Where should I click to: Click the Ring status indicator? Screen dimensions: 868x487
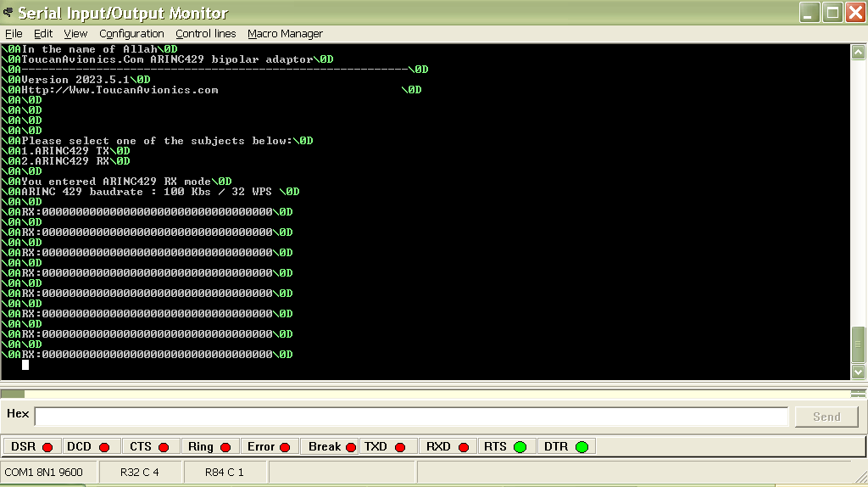coord(209,446)
